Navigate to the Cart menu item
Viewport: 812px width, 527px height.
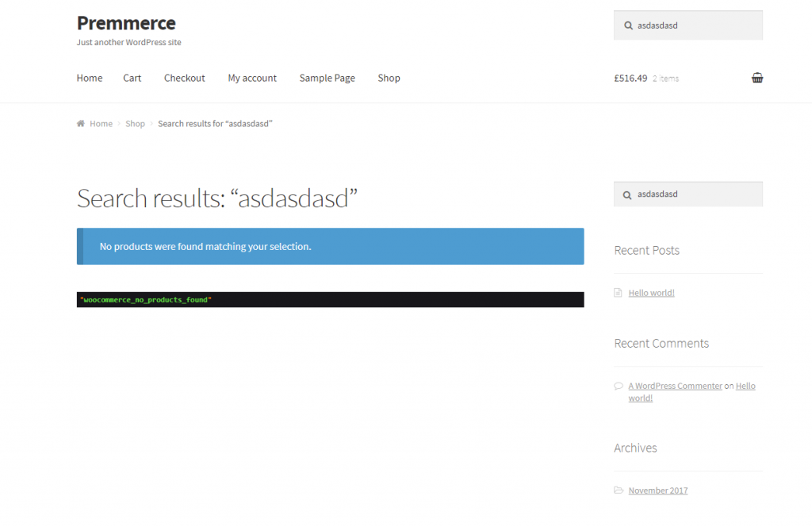[132, 78]
